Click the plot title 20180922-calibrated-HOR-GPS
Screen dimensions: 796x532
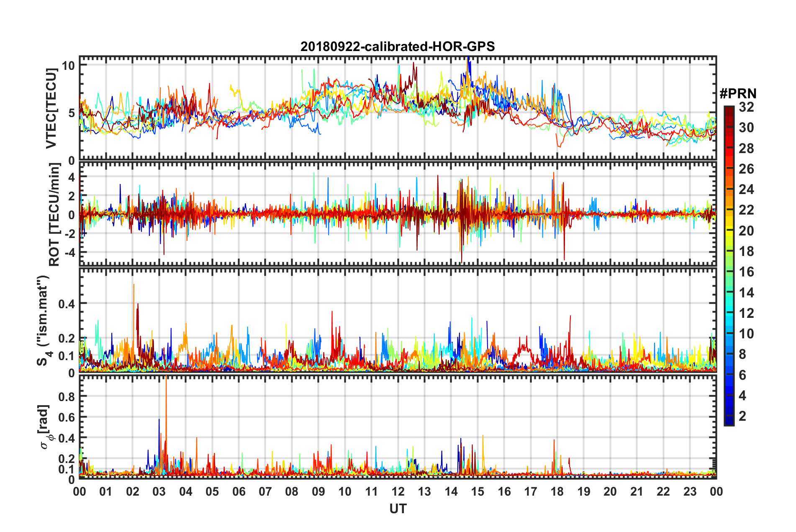pos(398,46)
